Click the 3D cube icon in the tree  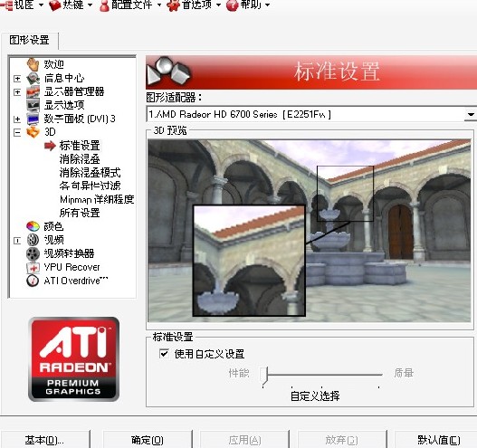coord(33,132)
